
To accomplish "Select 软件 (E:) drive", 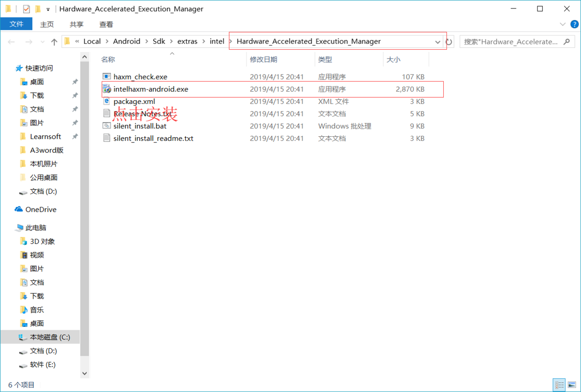I will click(43, 364).
